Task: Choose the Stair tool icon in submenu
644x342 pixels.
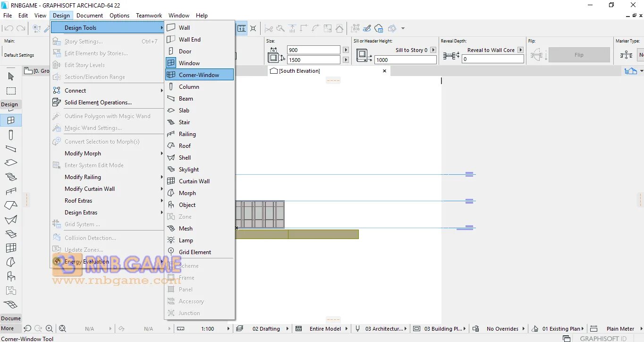Action: [x=171, y=122]
